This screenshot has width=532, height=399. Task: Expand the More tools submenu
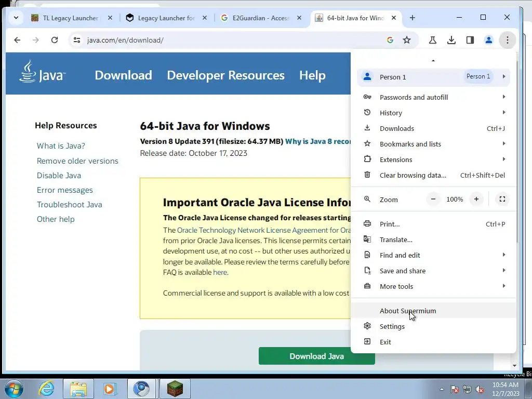pyautogui.click(x=434, y=287)
